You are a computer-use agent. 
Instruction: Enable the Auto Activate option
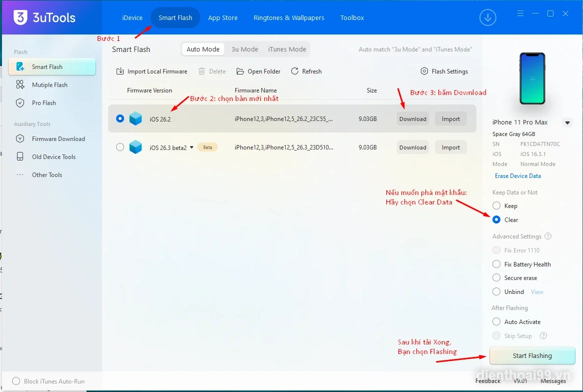496,322
